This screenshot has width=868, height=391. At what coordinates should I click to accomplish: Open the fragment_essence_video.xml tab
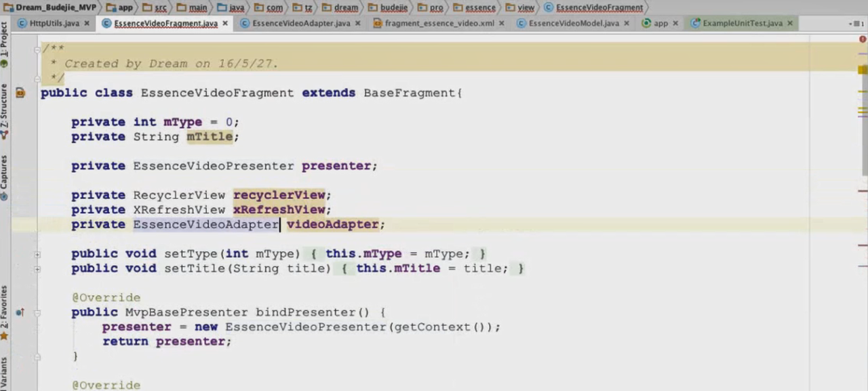click(439, 23)
